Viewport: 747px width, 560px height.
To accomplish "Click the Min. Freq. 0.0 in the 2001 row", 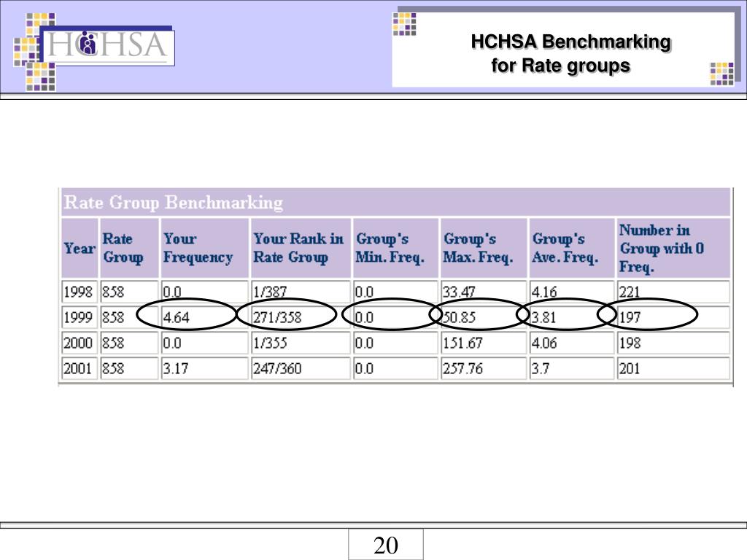I will (x=395, y=368).
